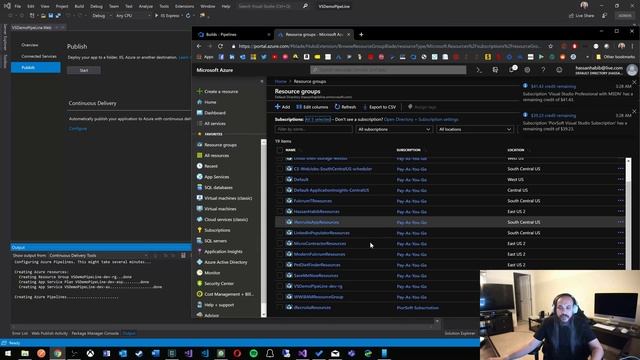Open ellipsis menu for Default row
This screenshot has height=360, width=640.
pyautogui.click(x=620, y=180)
